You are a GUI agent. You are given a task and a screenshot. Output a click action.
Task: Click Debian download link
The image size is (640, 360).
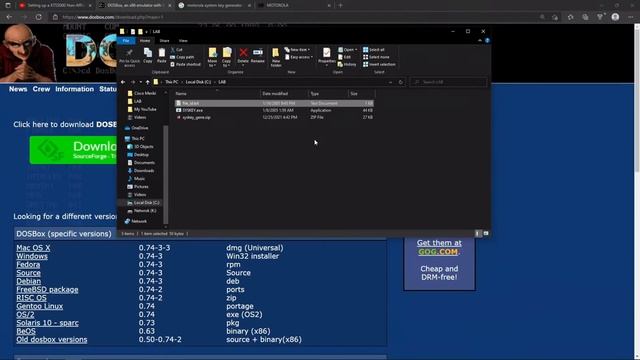coord(29,281)
